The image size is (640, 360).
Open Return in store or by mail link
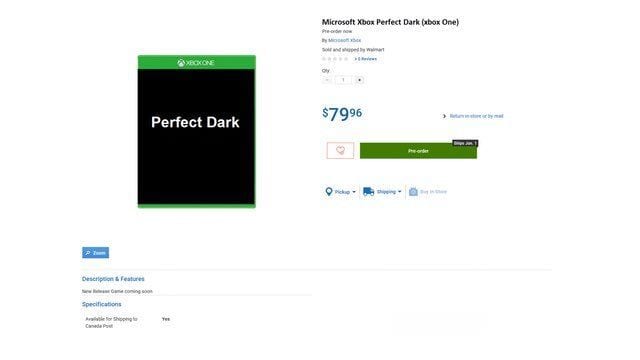476,116
